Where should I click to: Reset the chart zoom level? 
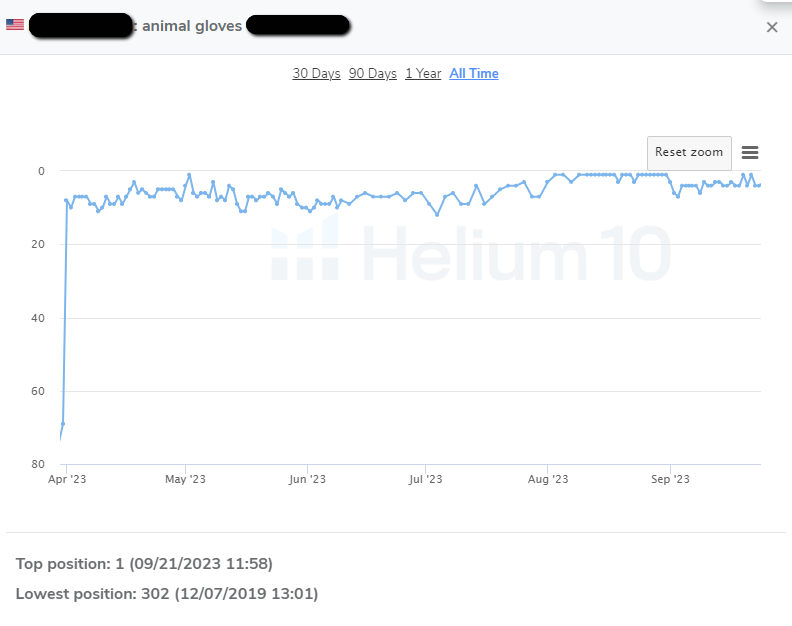click(689, 153)
